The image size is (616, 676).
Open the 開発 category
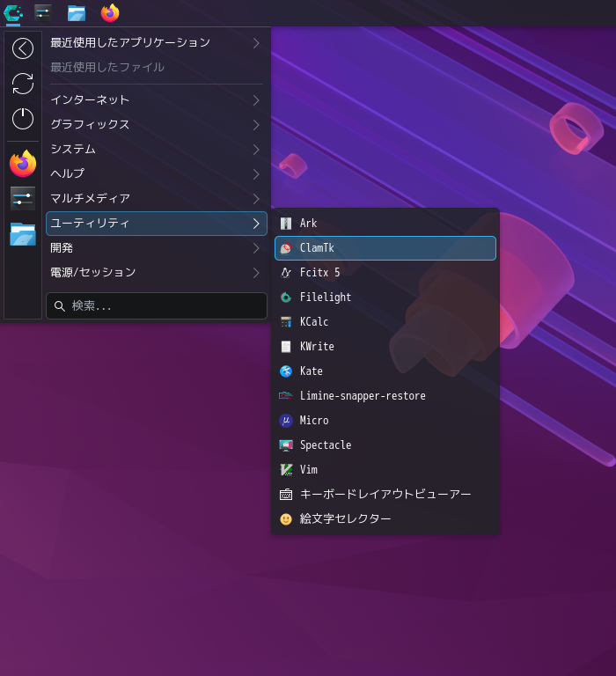tap(157, 248)
